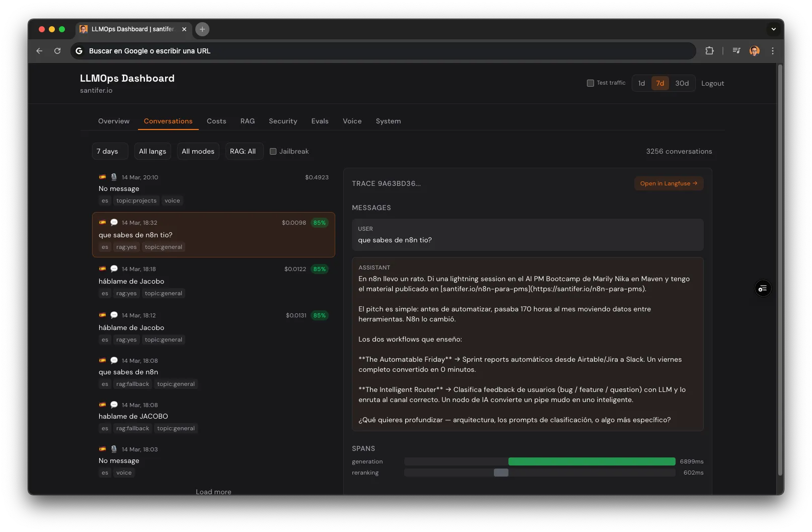Switch the time range to 30d
Viewport: 812px width, 532px height.
click(682, 83)
